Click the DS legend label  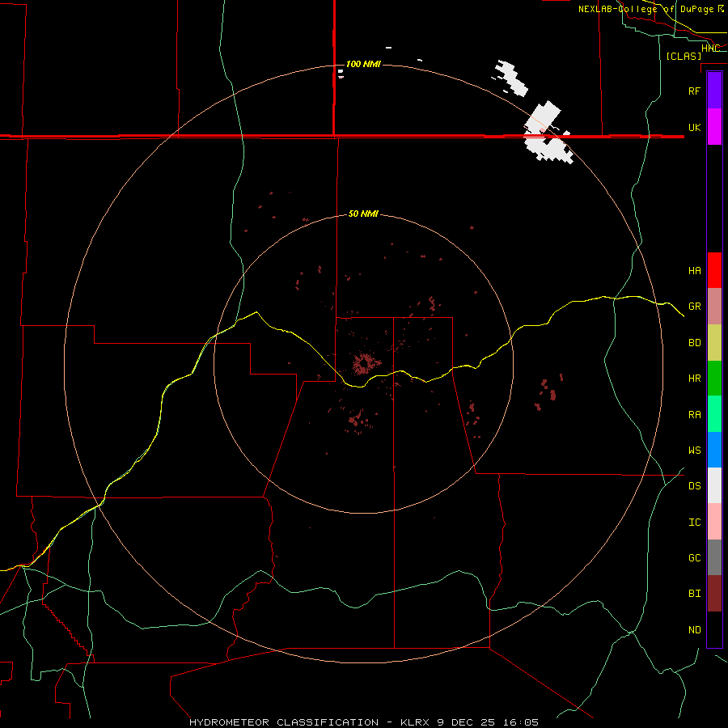694,486
